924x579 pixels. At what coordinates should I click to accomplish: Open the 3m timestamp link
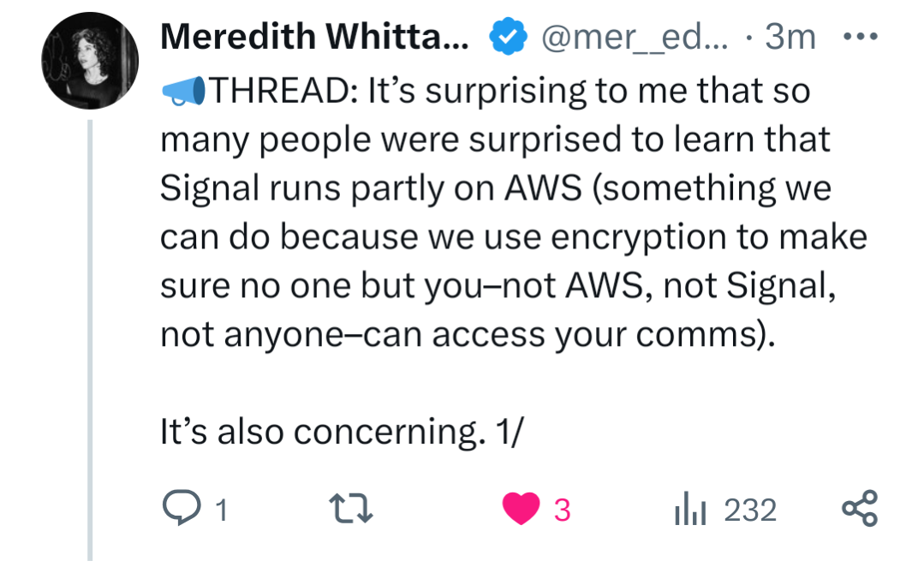790,38
